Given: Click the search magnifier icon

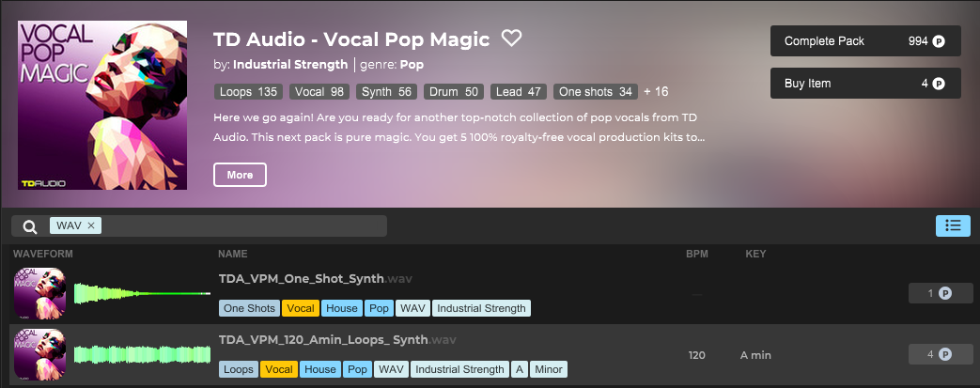Looking at the screenshot, I should (x=30, y=226).
